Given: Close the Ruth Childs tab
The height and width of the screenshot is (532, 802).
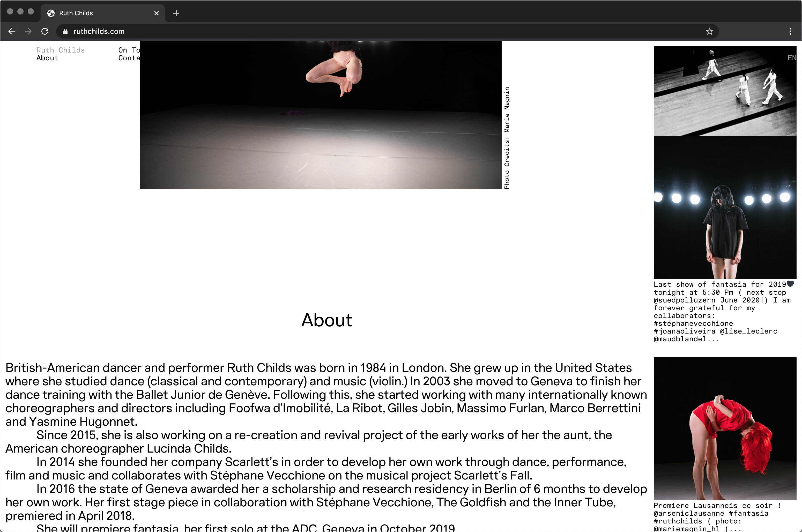Looking at the screenshot, I should (157, 13).
